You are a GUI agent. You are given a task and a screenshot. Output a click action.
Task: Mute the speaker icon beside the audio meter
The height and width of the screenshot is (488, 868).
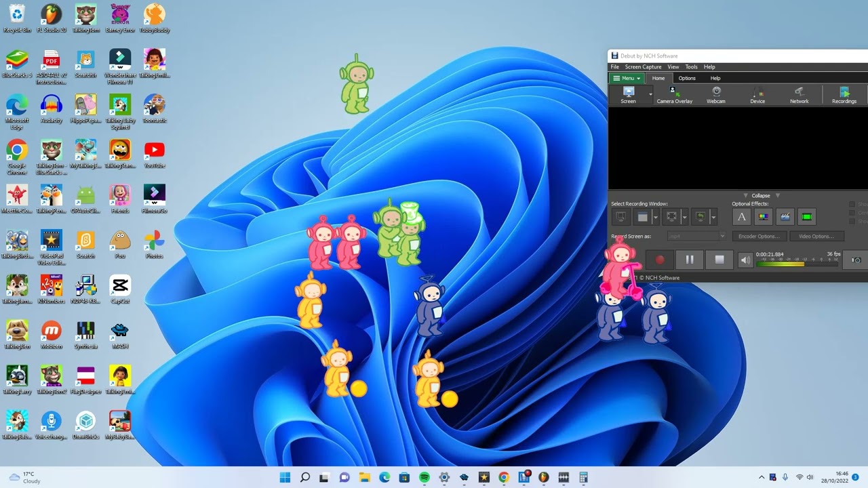746,260
